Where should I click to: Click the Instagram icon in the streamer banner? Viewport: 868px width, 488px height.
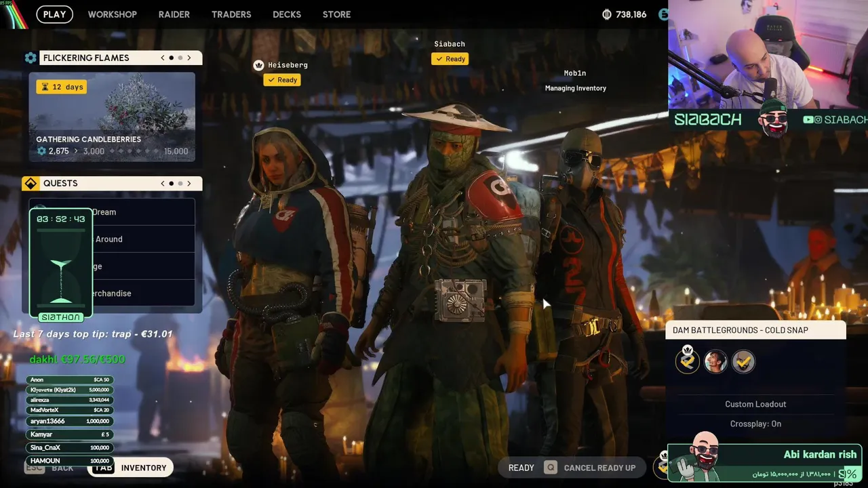[x=818, y=120]
